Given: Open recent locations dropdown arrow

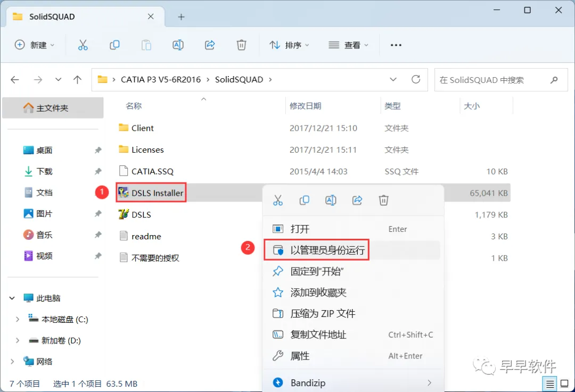Looking at the screenshot, I should tap(58, 79).
